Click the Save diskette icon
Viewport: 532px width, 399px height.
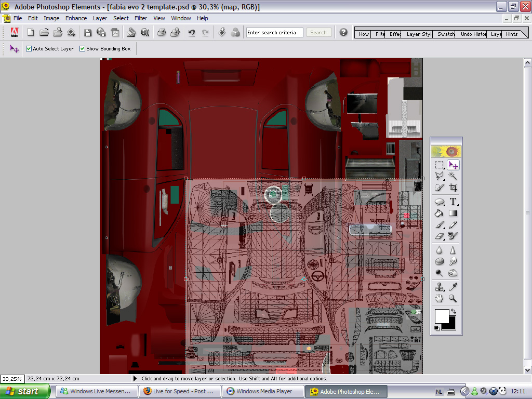[88, 33]
